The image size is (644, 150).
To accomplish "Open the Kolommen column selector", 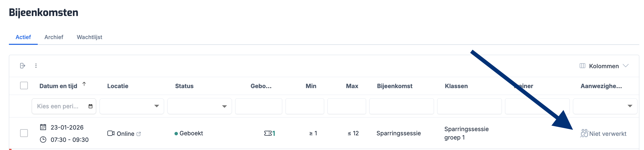I will tap(604, 66).
